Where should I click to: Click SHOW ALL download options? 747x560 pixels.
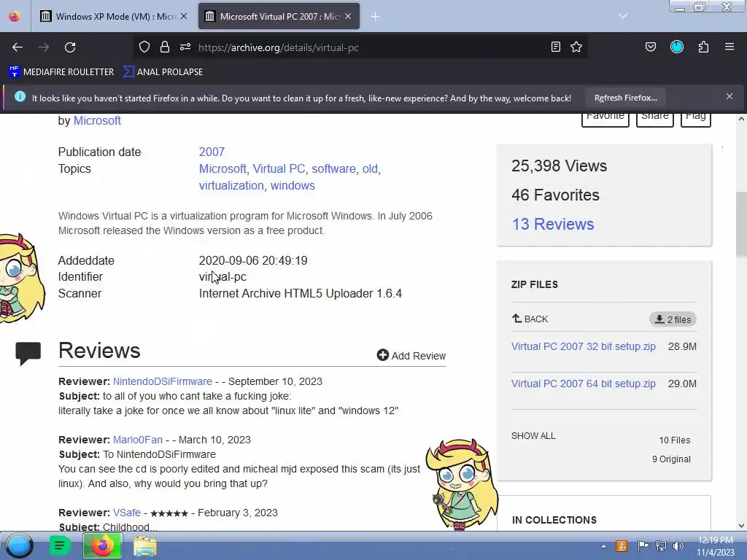tap(533, 436)
